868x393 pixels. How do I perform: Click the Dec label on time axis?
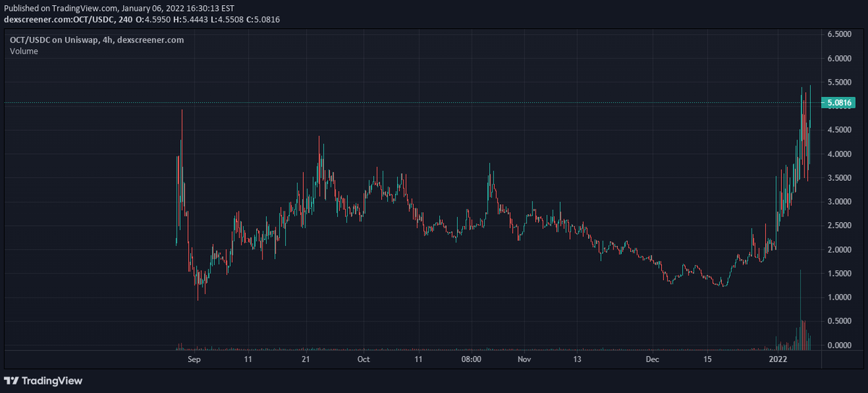[652, 359]
